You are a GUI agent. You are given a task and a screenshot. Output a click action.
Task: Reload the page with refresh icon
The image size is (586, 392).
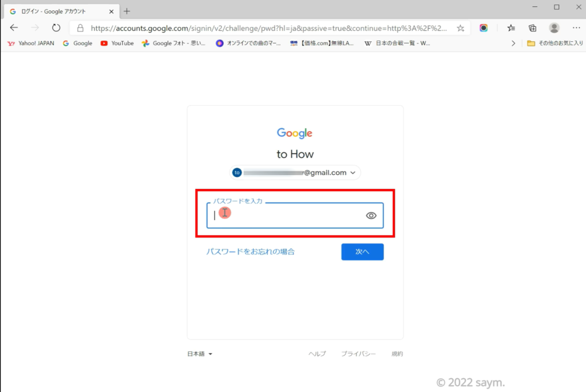pyautogui.click(x=56, y=27)
